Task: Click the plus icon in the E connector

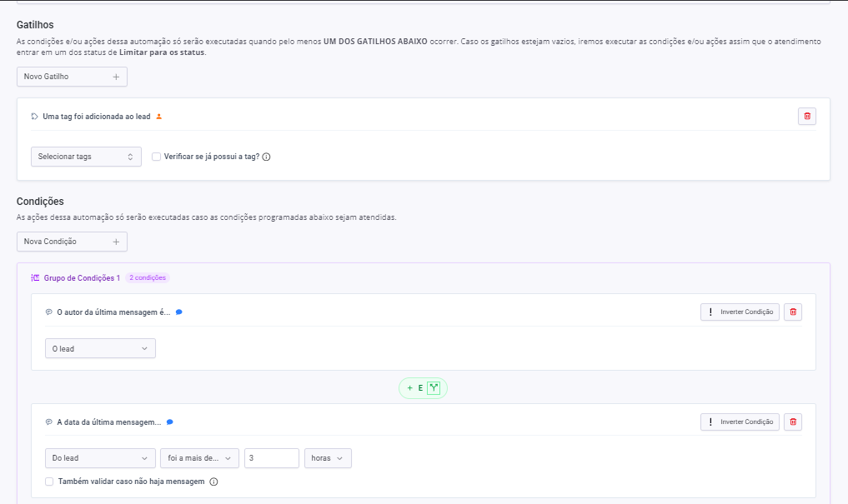Action: coord(409,388)
